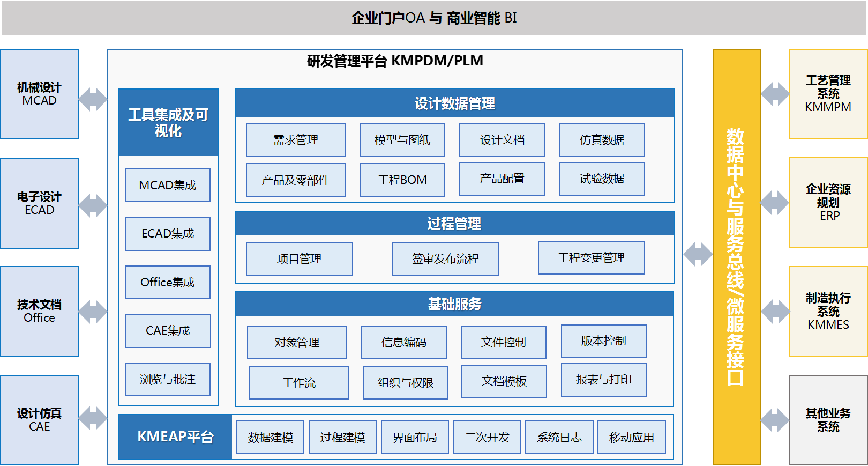Click the double arrow beside 技术文档 Office
The height and width of the screenshot is (466, 868).
[93, 312]
